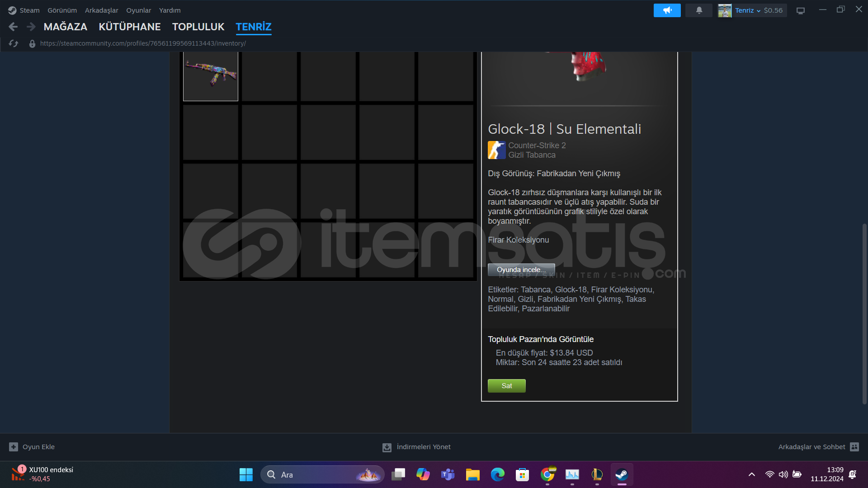Image resolution: width=868 pixels, height=488 pixels.
Task: Click the Steam announcements megaphone icon
Action: (x=667, y=10)
